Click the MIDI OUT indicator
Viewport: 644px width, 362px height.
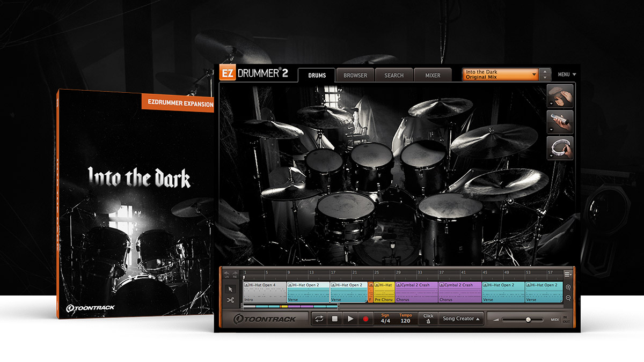point(567,322)
